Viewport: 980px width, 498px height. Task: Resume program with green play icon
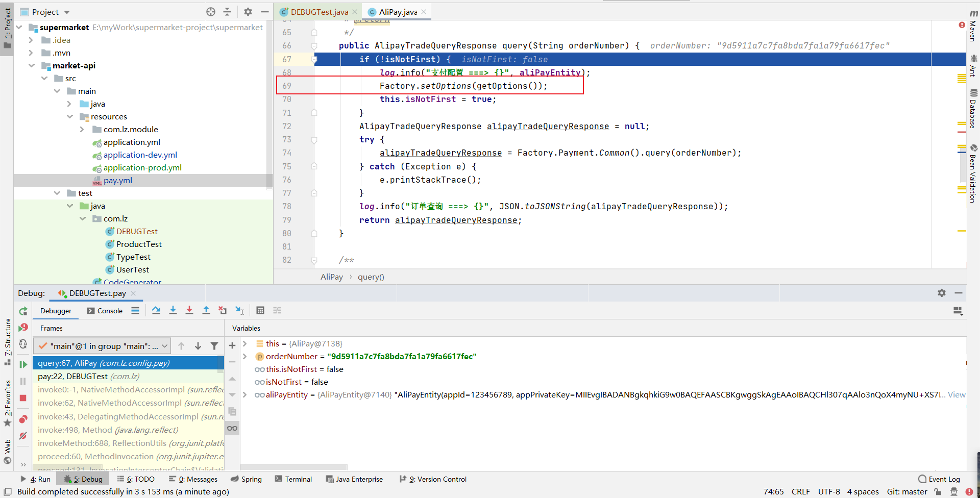23,364
